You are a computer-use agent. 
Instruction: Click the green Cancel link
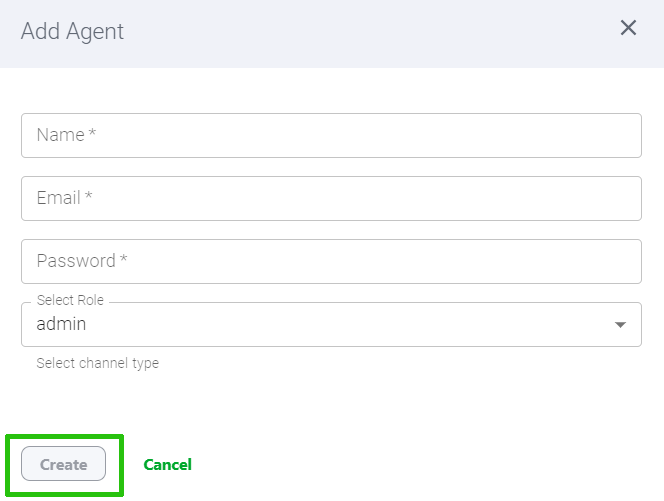click(x=167, y=464)
